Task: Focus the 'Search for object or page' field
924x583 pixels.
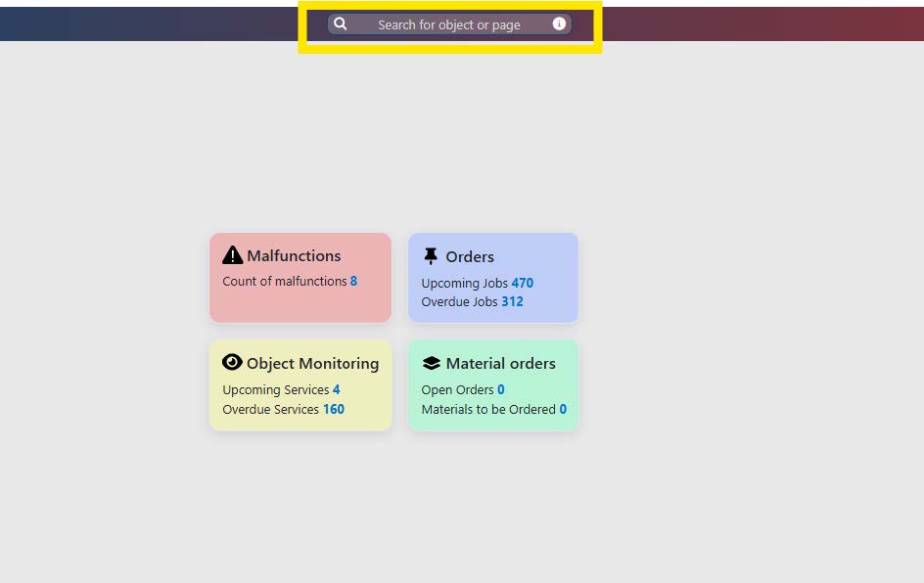Action: point(449,24)
